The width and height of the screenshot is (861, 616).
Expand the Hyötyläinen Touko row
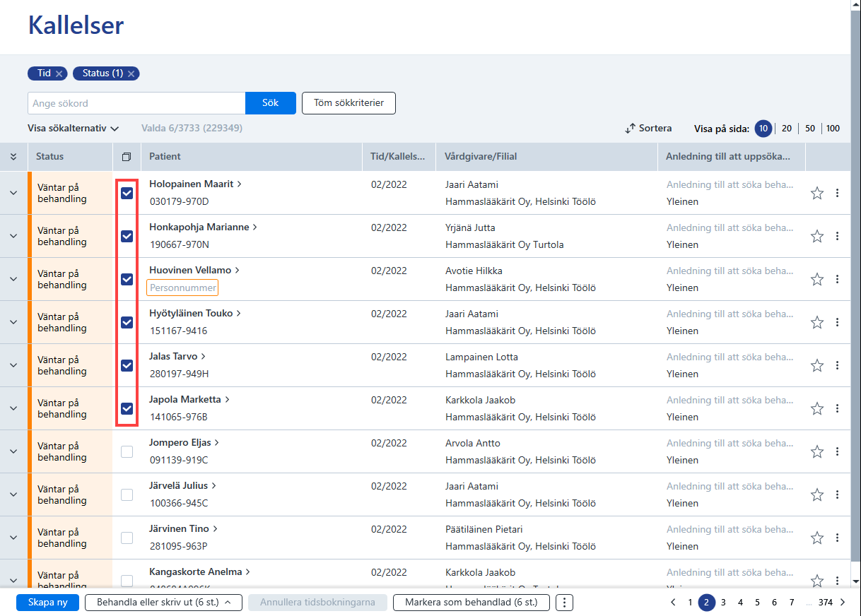click(13, 322)
